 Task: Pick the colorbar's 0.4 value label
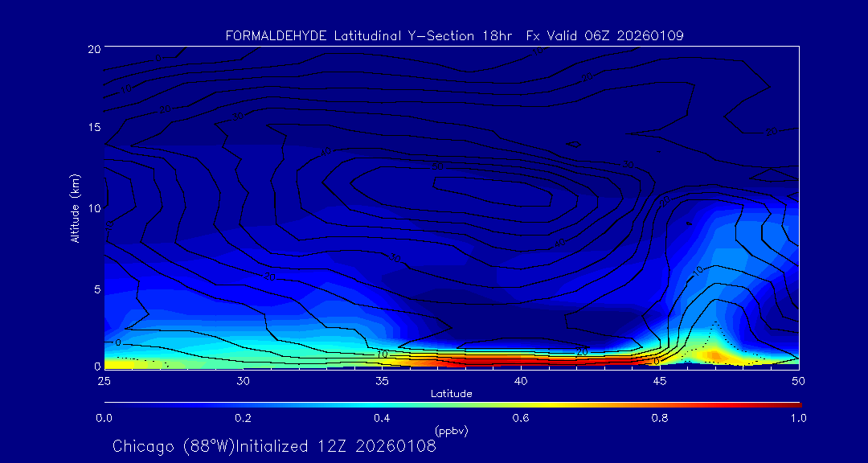[382, 418]
